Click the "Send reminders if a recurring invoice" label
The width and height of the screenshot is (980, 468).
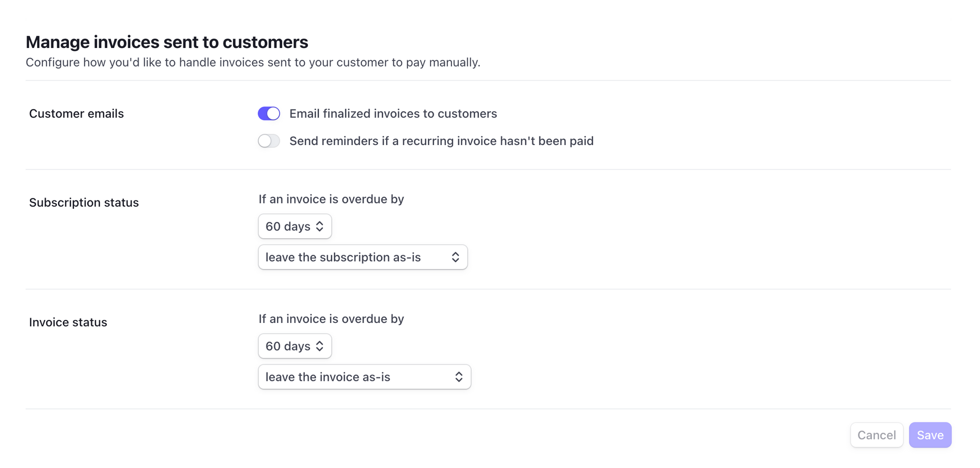441,141
